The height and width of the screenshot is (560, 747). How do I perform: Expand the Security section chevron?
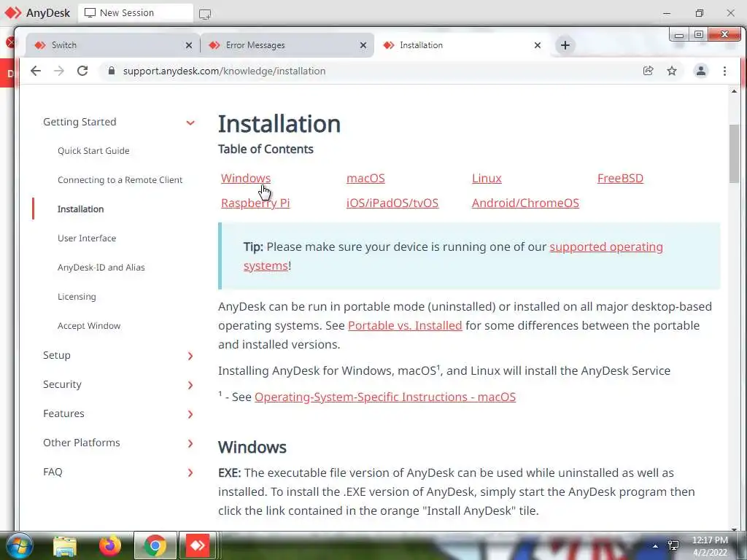tap(190, 385)
